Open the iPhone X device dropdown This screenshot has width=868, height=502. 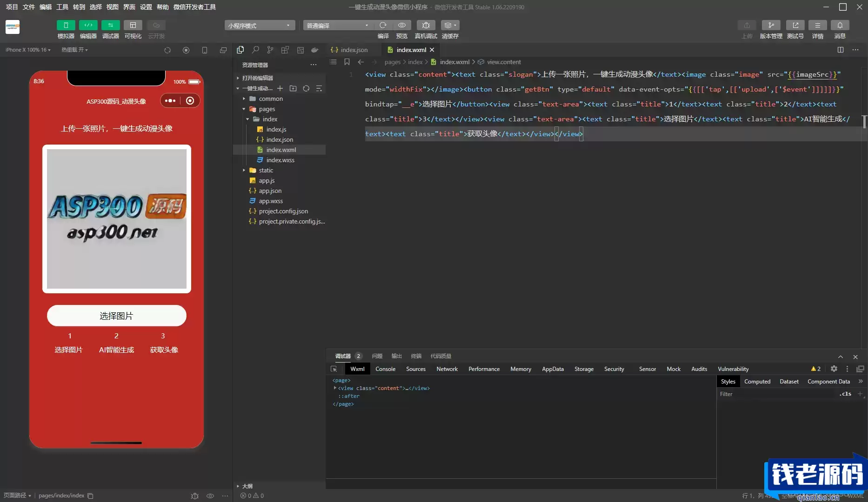[28, 50]
